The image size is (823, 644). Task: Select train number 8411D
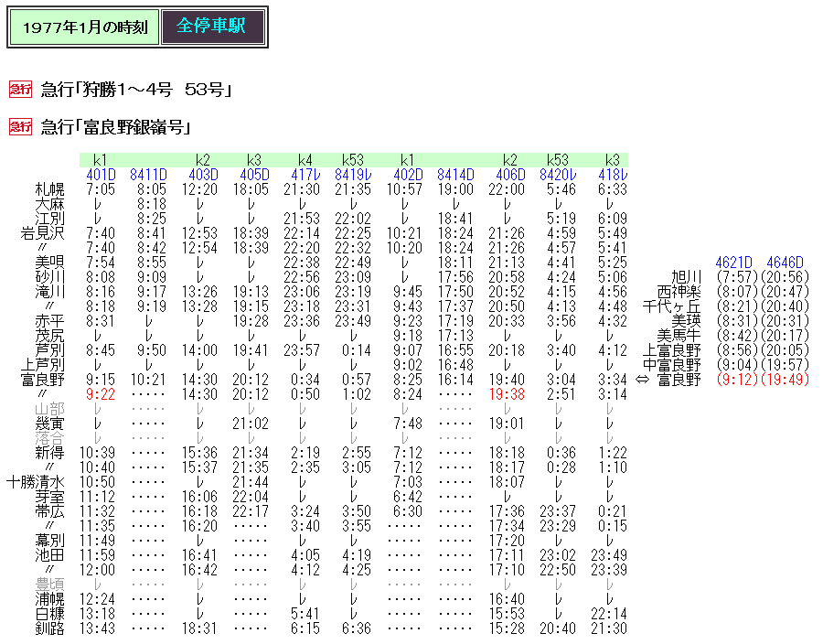(x=148, y=175)
